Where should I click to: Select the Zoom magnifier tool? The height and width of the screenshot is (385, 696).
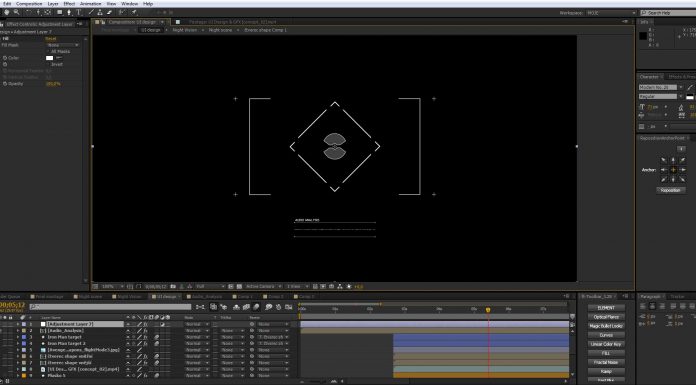click(x=16, y=12)
